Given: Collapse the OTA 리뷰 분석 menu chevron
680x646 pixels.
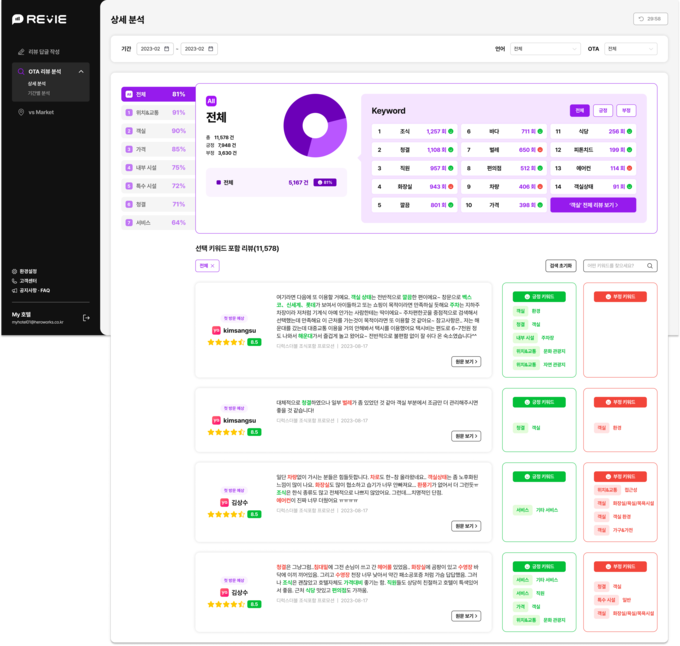Looking at the screenshot, I should (x=81, y=72).
